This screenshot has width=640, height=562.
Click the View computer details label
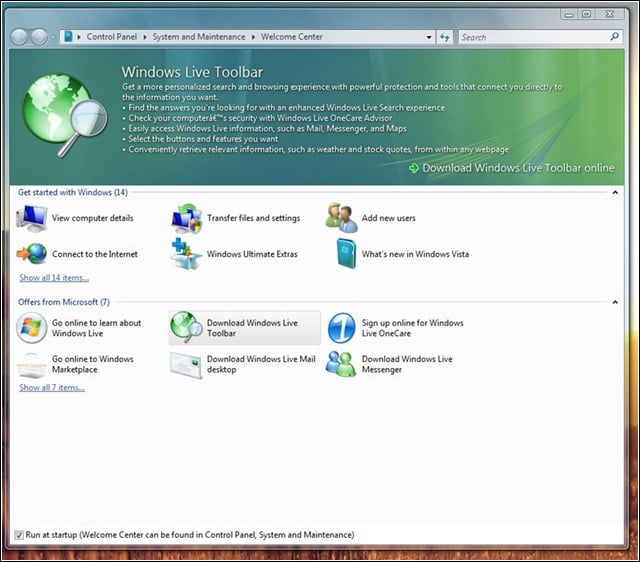(93, 218)
